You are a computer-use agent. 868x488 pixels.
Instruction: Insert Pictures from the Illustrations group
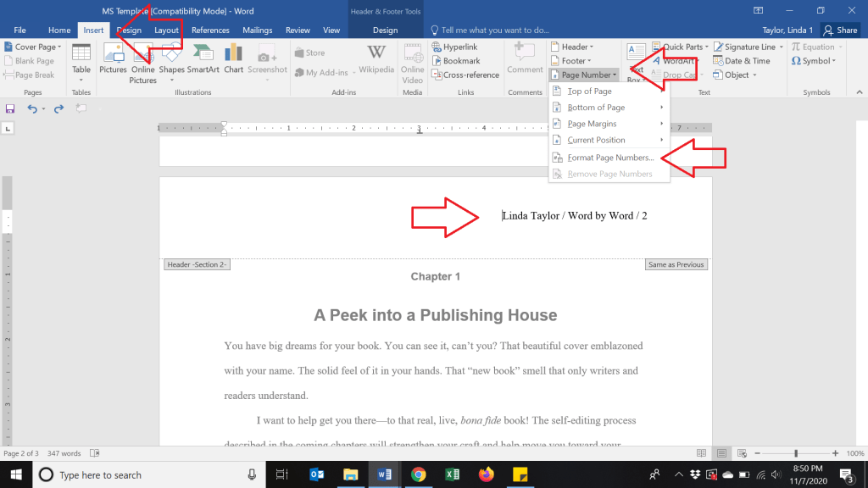click(x=113, y=58)
